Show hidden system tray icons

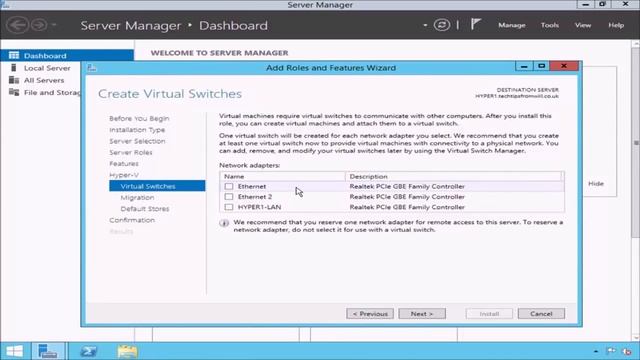tap(596, 351)
